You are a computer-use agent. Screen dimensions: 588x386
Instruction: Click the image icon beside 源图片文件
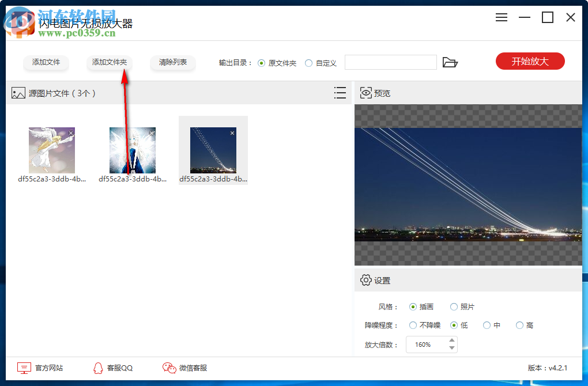(18, 92)
